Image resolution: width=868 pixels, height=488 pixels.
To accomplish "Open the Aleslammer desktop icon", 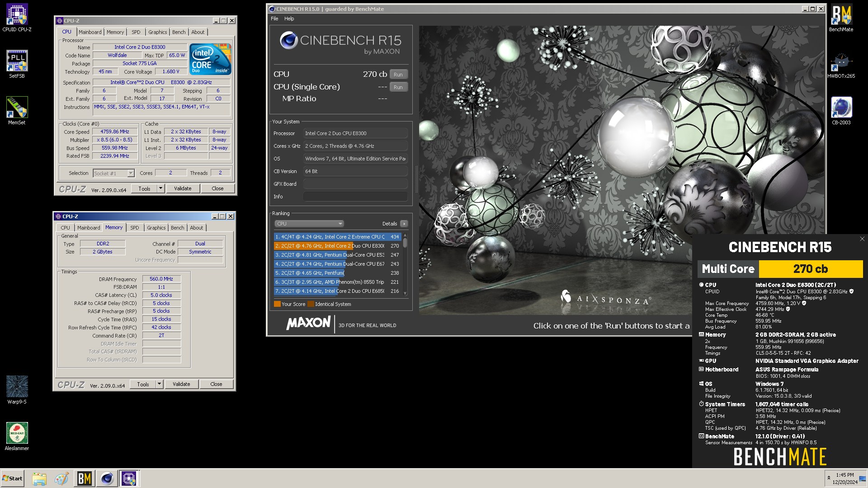I will tap(17, 436).
